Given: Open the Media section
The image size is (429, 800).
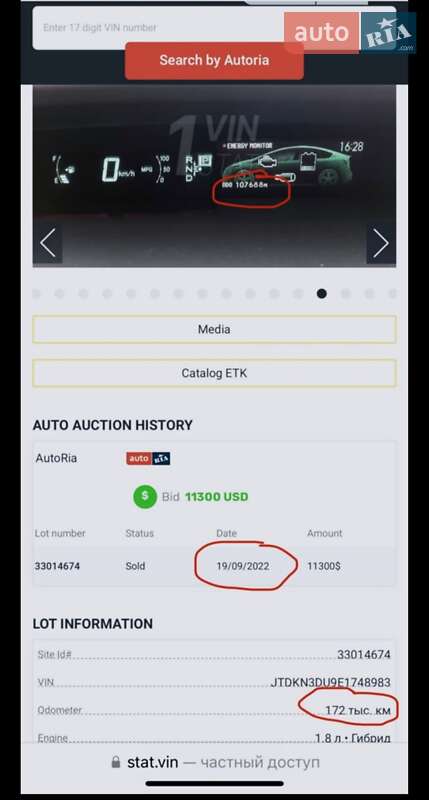Looking at the screenshot, I should 214,330.
